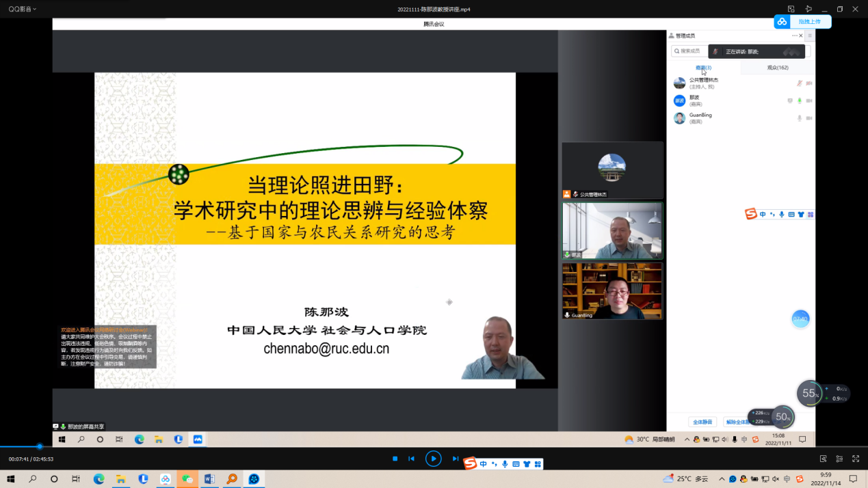Click Tencent Meeting icon on recorded taskbar
The height and width of the screenshot is (488, 868).
tap(198, 439)
